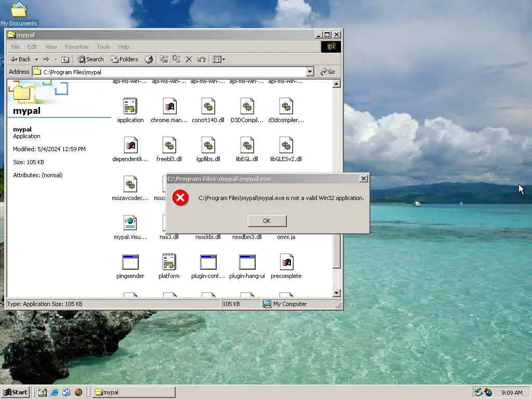Screen dimensions: 532x399
Task: Open the History toolbar icon
Action: click(x=149, y=59)
